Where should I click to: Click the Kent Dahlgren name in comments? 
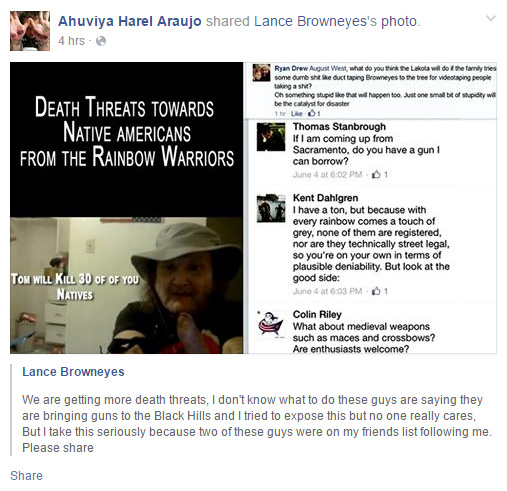click(x=326, y=198)
